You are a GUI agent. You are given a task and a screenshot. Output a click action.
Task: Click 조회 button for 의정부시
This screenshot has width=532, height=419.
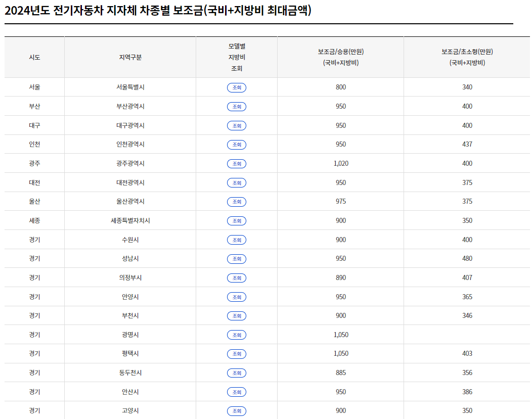236,277
